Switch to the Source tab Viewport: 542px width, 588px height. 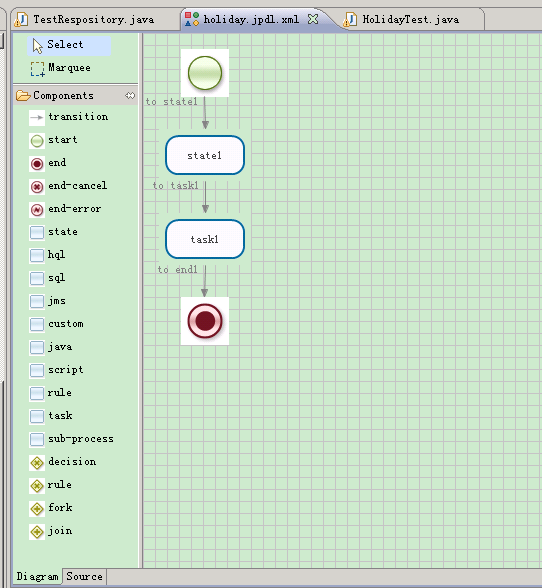[84, 576]
